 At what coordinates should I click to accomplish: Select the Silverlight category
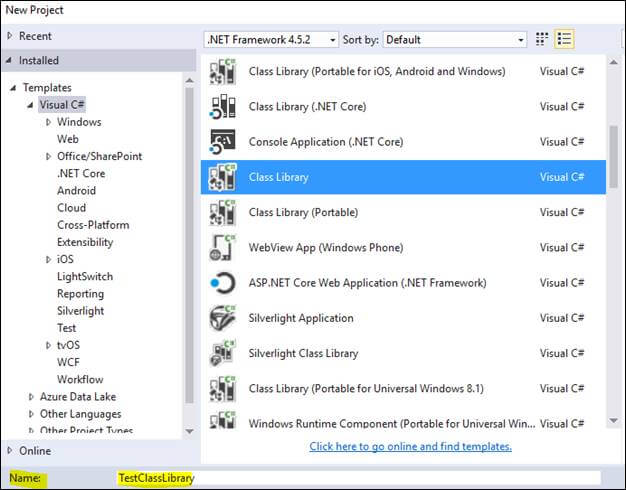[81, 311]
